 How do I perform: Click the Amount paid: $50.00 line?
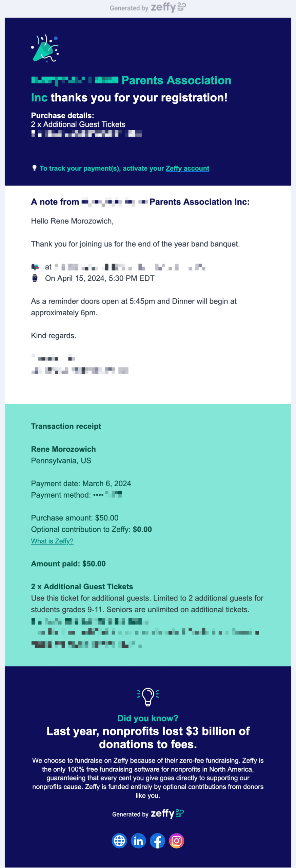click(68, 564)
